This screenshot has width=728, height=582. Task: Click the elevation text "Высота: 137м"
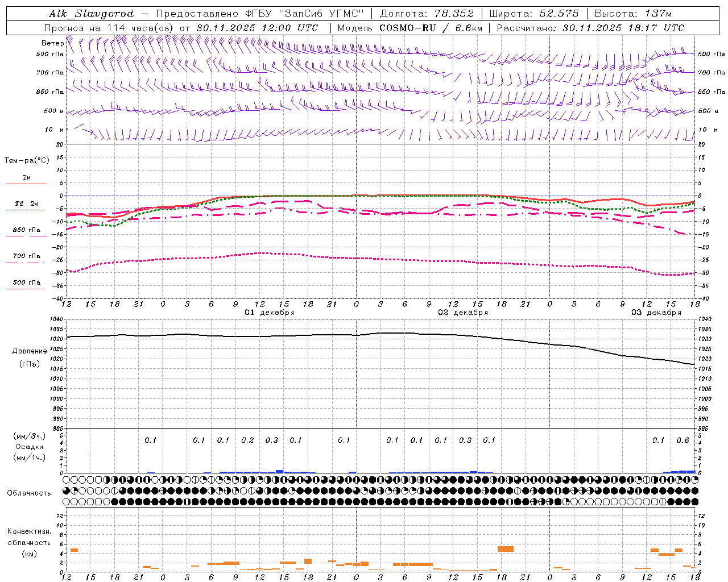[633, 14]
